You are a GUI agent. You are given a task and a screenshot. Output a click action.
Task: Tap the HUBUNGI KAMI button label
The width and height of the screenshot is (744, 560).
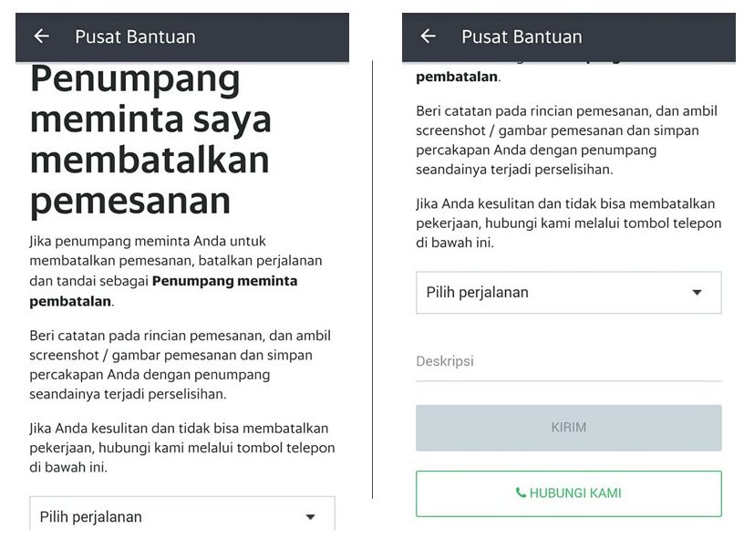[574, 493]
